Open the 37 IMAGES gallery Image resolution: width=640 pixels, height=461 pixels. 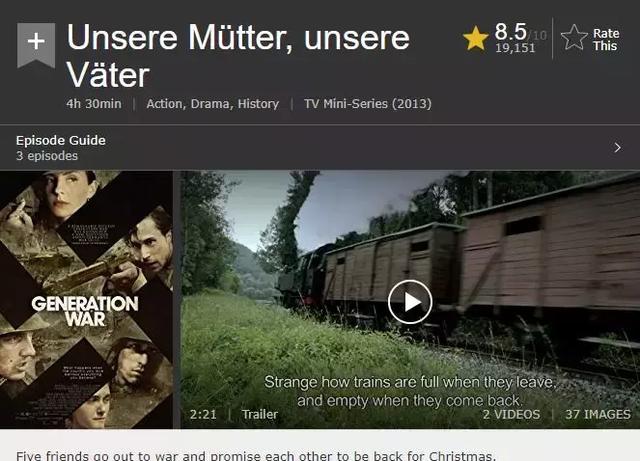coord(598,414)
